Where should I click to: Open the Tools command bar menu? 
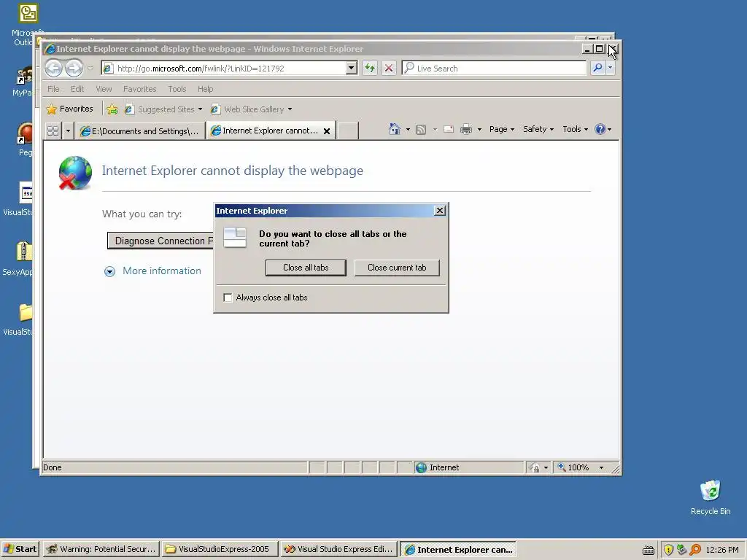point(575,129)
